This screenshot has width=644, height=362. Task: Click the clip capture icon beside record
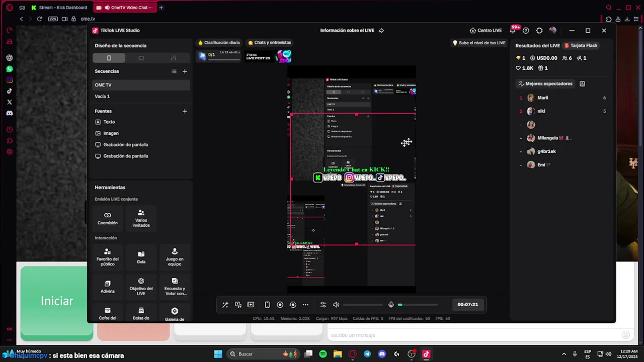(x=292, y=305)
